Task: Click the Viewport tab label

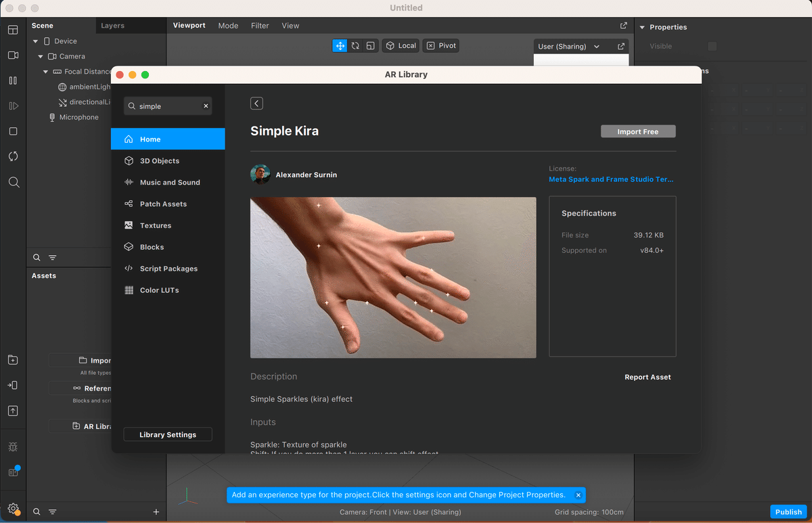Action: [189, 26]
